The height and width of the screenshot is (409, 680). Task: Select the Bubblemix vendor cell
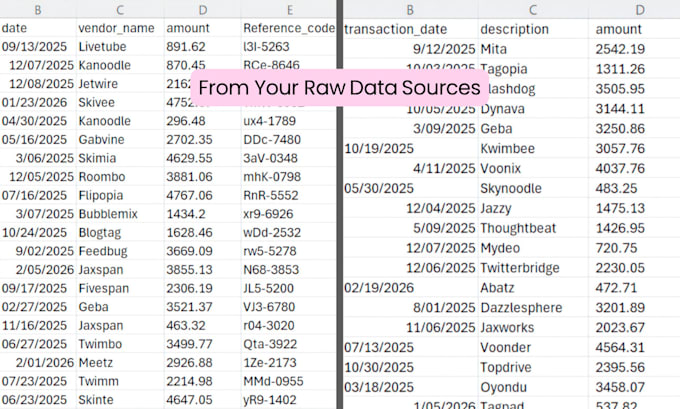120,214
